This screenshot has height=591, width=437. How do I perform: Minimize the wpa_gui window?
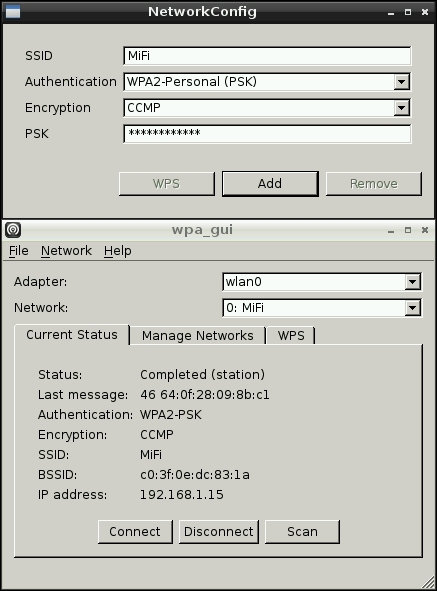391,230
